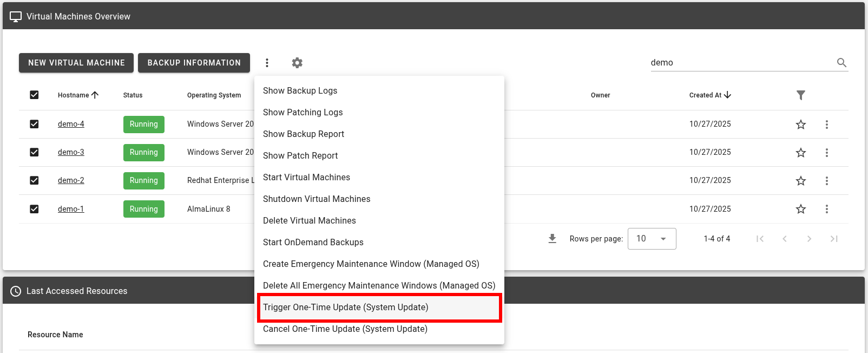Open row actions menu for demo-3
Viewport: 868px width, 353px height.
(826, 153)
